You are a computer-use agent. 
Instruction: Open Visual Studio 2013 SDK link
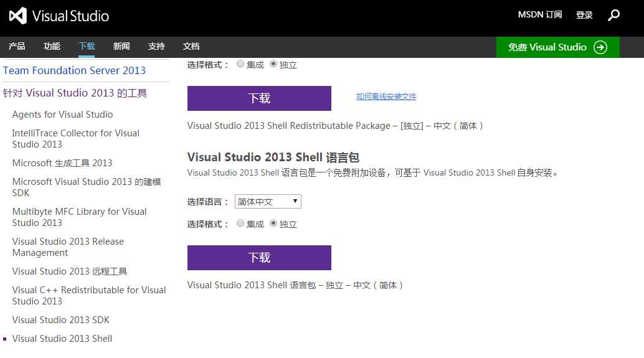pos(61,320)
